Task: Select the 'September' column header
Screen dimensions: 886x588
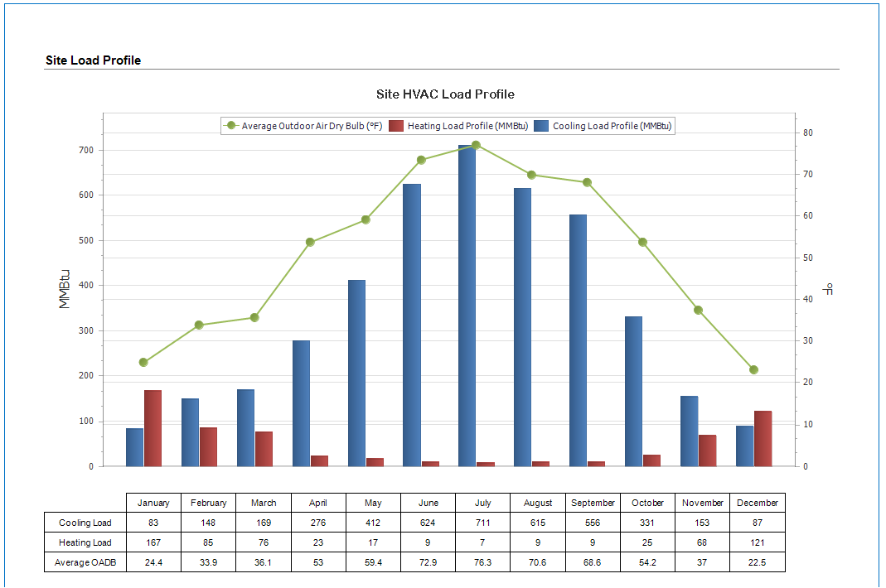Action: (593, 503)
